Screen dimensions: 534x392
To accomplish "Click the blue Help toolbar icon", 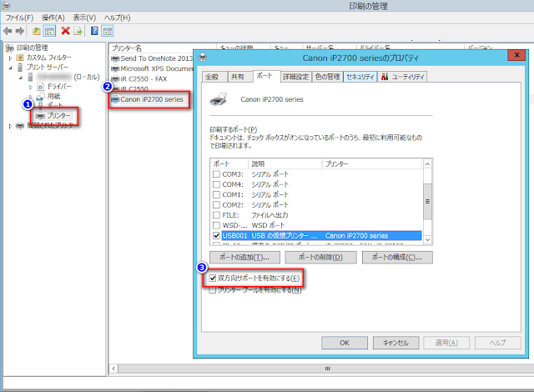I will tap(94, 32).
